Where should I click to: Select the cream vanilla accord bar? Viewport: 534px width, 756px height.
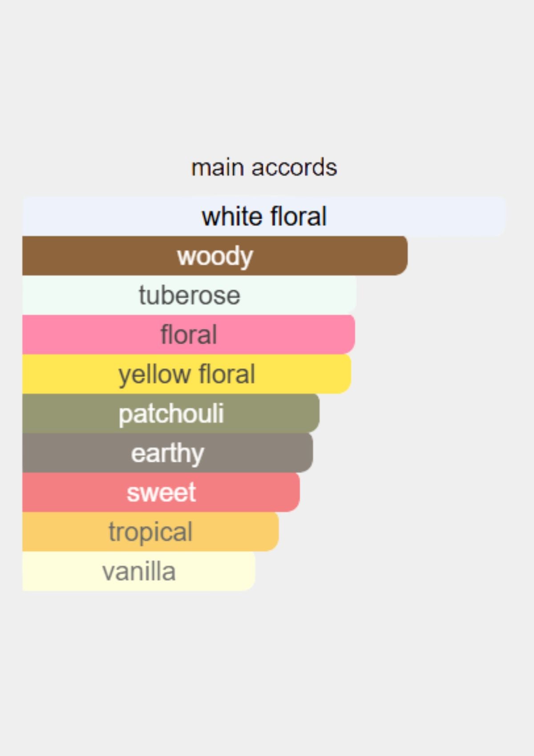[x=214, y=571]
